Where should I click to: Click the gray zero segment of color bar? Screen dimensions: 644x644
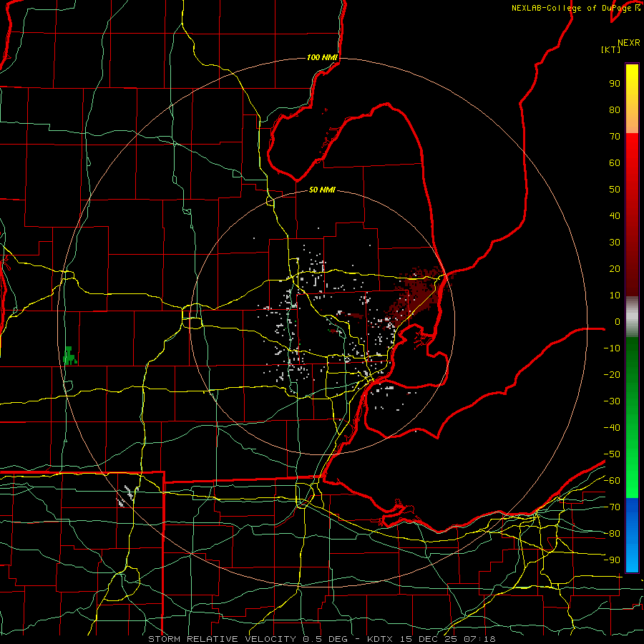[x=632, y=317]
